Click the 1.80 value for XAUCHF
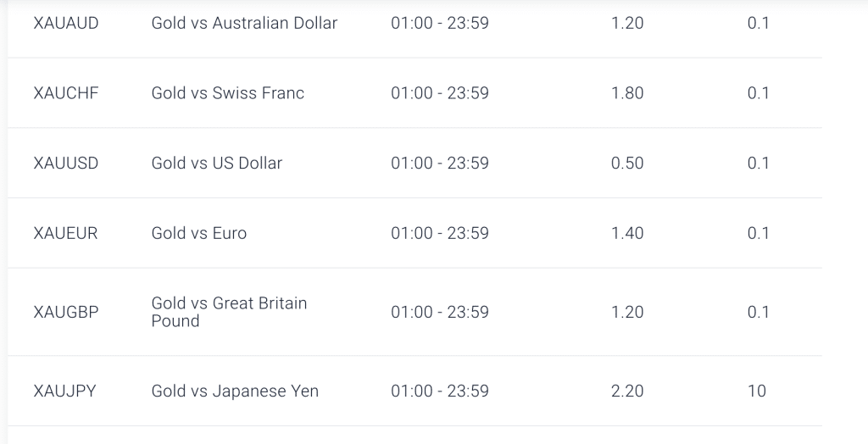Viewport: 868px width, 444px height. tap(627, 93)
